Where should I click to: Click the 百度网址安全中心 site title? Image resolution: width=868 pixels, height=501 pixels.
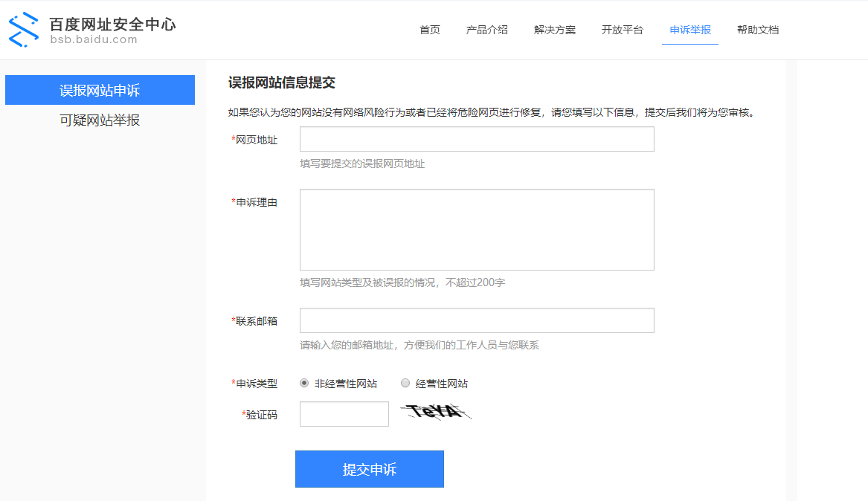pyautogui.click(x=112, y=24)
